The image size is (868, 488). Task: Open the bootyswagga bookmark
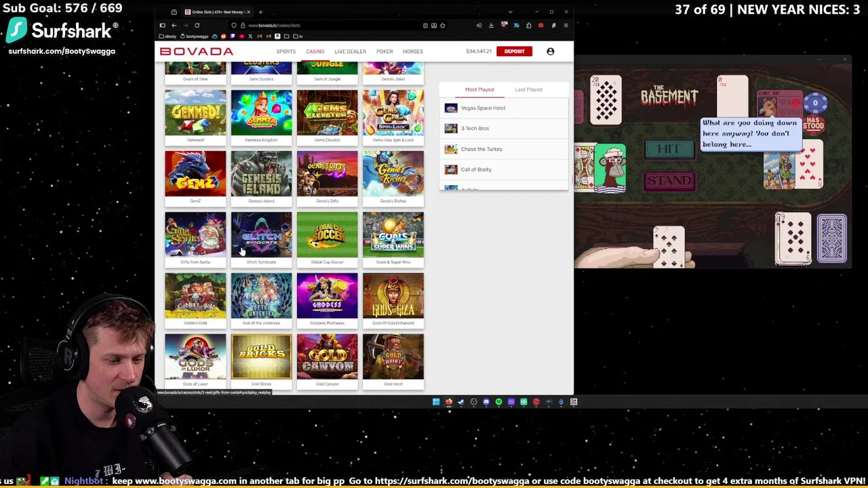(x=194, y=36)
